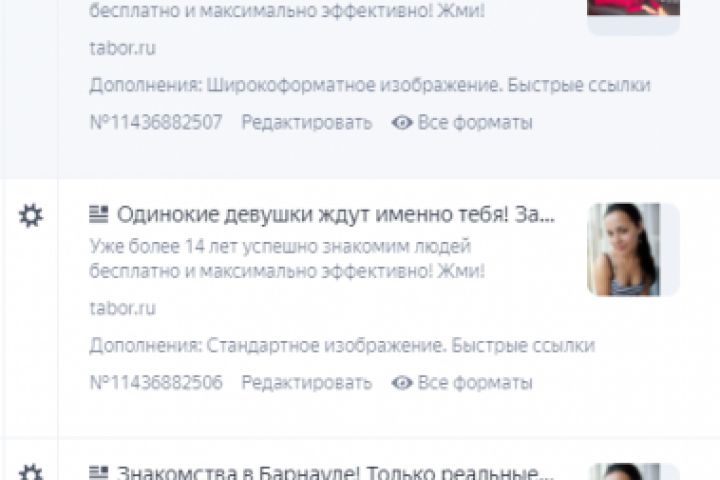Click Уже более 14 лет description under Одинокие девушки
The height and width of the screenshot is (480, 720).
coord(287,259)
